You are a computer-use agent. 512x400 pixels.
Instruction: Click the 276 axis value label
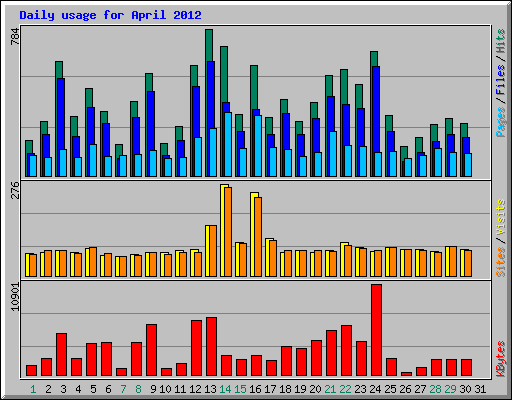(15, 190)
